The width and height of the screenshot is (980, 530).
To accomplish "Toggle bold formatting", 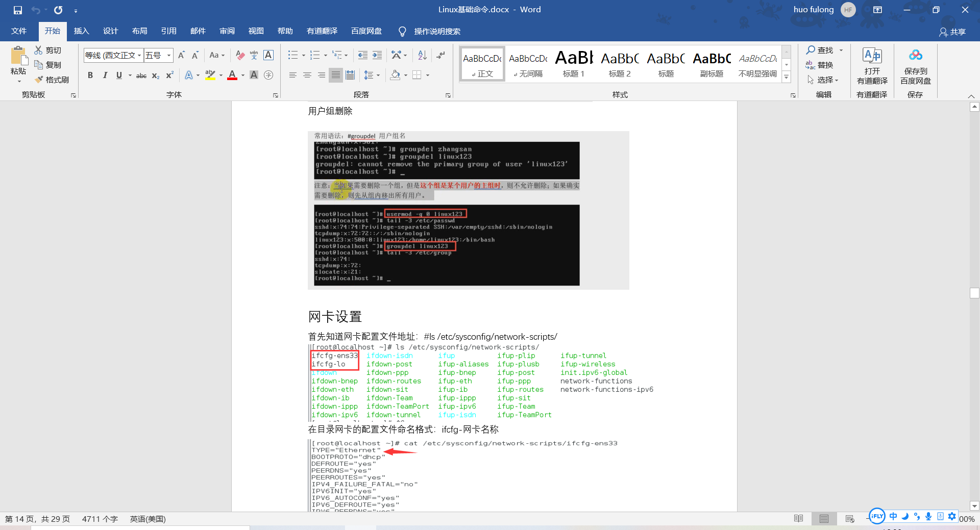I will 90,75.
